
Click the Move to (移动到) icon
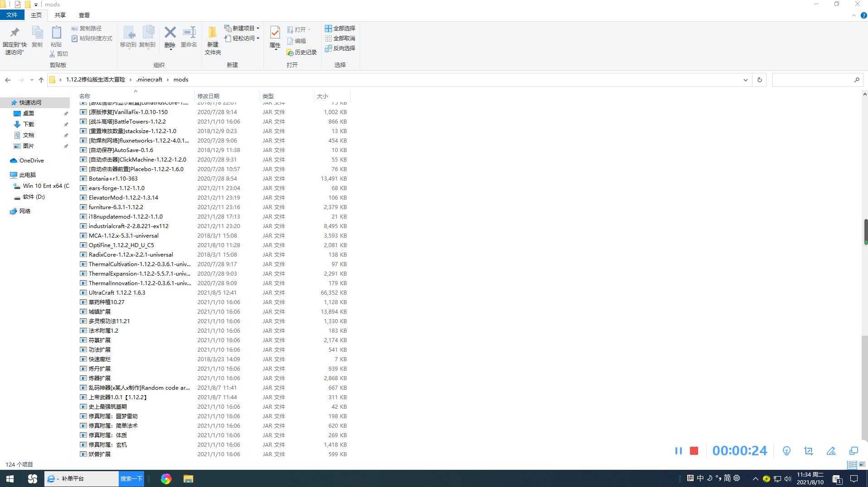point(129,32)
